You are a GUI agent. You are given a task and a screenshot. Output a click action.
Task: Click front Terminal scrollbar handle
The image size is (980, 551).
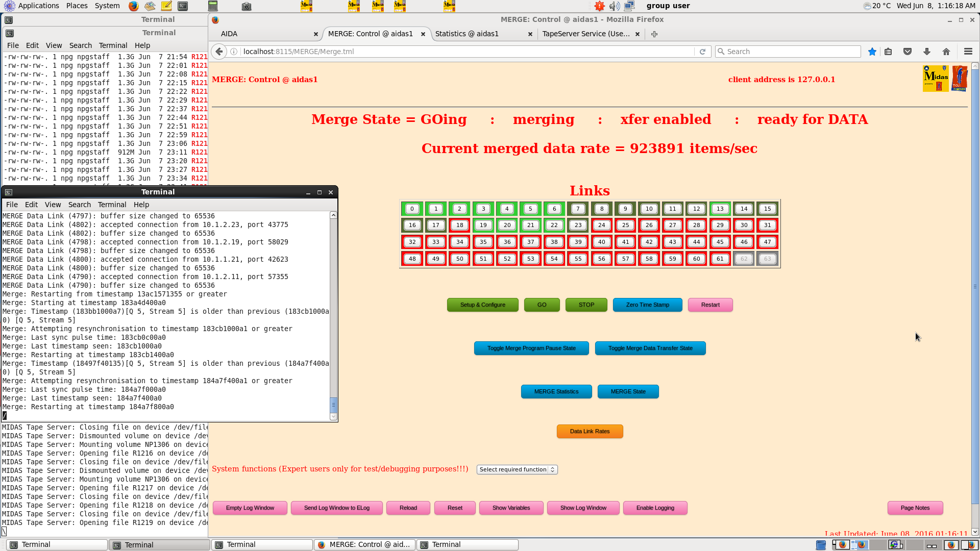tap(333, 405)
